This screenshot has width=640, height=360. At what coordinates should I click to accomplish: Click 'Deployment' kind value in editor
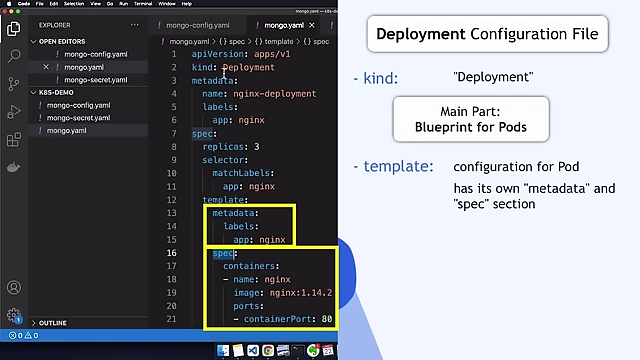(249, 67)
